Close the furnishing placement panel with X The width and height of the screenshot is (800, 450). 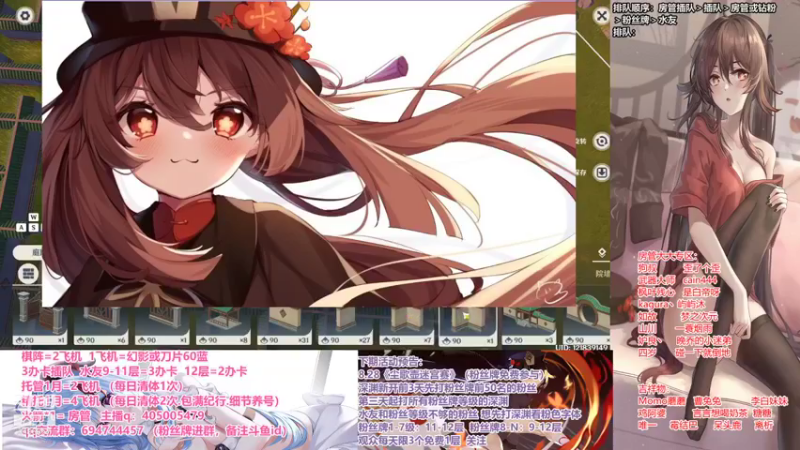[602, 16]
